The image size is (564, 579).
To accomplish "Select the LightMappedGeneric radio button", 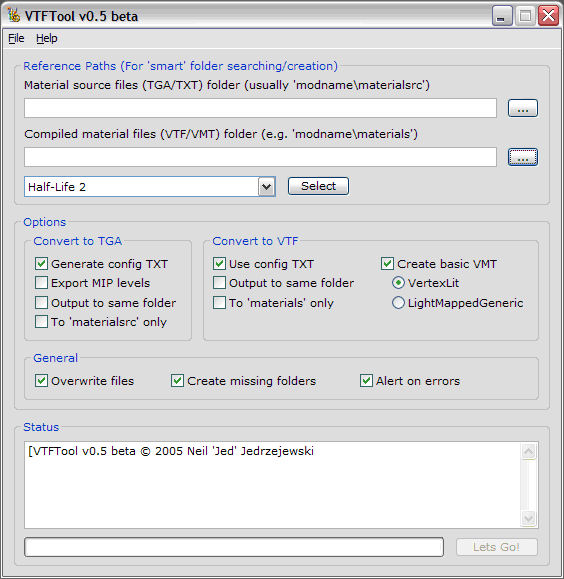I will pos(398,303).
